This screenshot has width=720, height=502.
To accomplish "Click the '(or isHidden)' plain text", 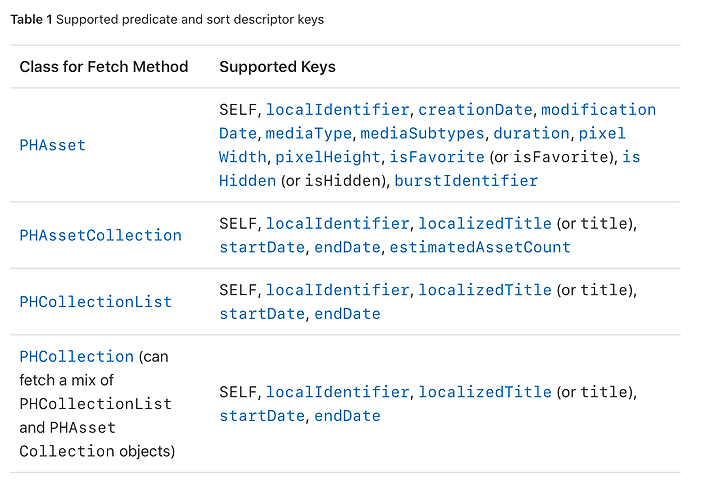I will [333, 180].
